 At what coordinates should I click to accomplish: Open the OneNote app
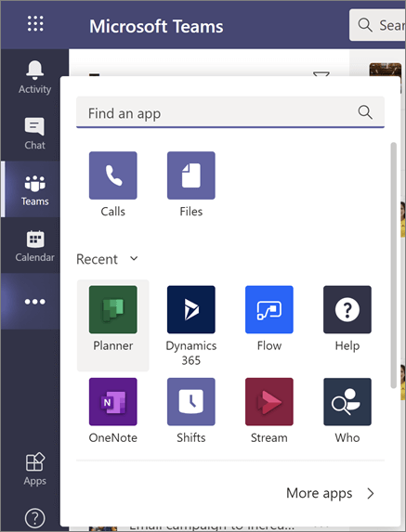[x=113, y=410]
